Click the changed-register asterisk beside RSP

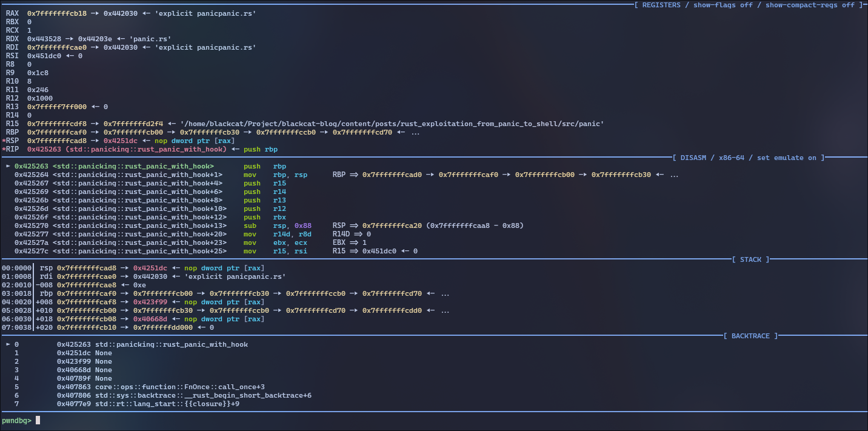tap(4, 141)
